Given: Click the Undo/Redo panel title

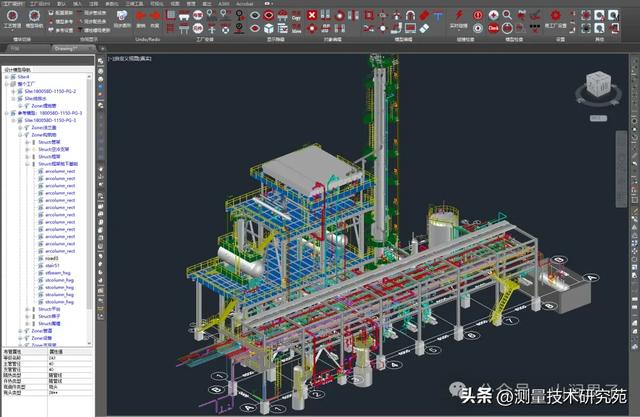Looking at the screenshot, I should pyautogui.click(x=148, y=39).
